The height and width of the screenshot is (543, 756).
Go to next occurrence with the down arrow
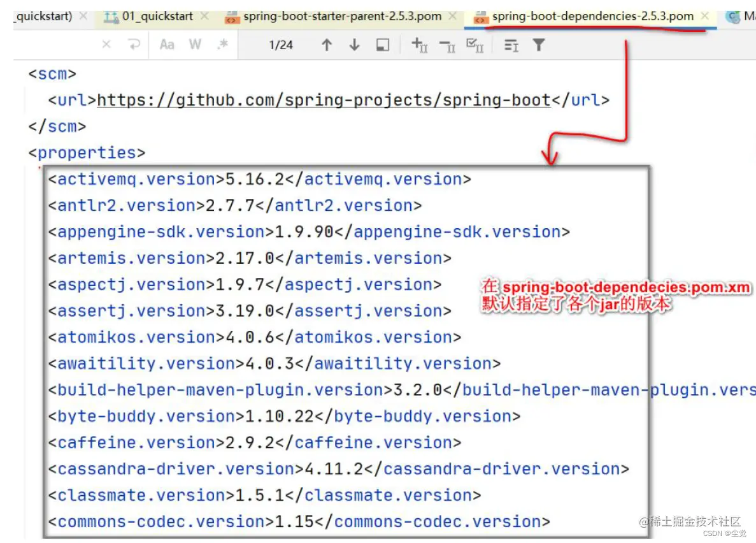(354, 45)
